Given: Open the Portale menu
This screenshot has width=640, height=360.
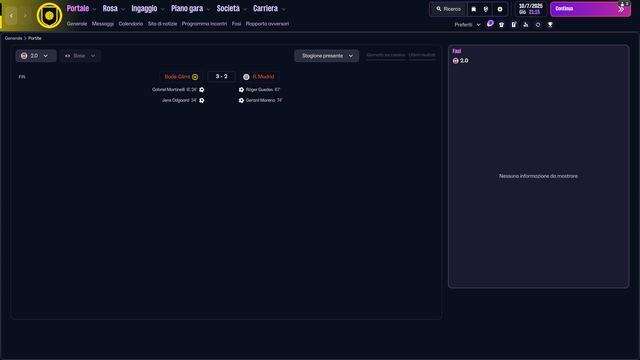Looking at the screenshot, I should (78, 9).
